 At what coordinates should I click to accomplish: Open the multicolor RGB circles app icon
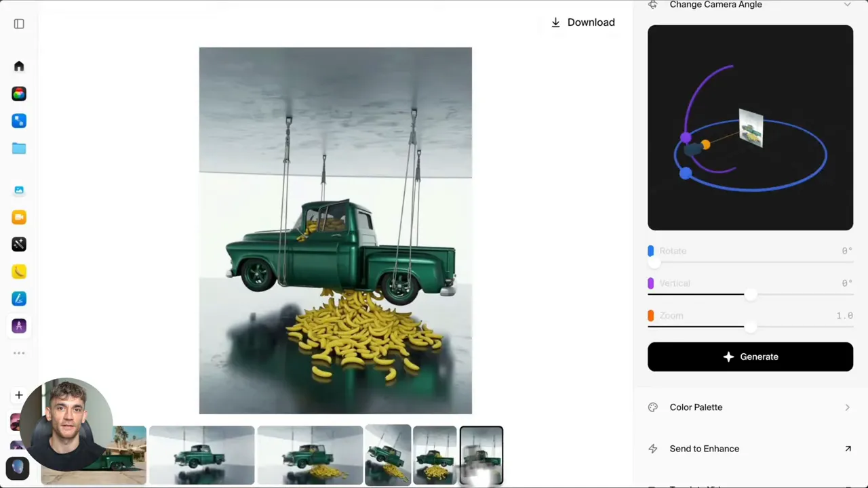(x=19, y=94)
